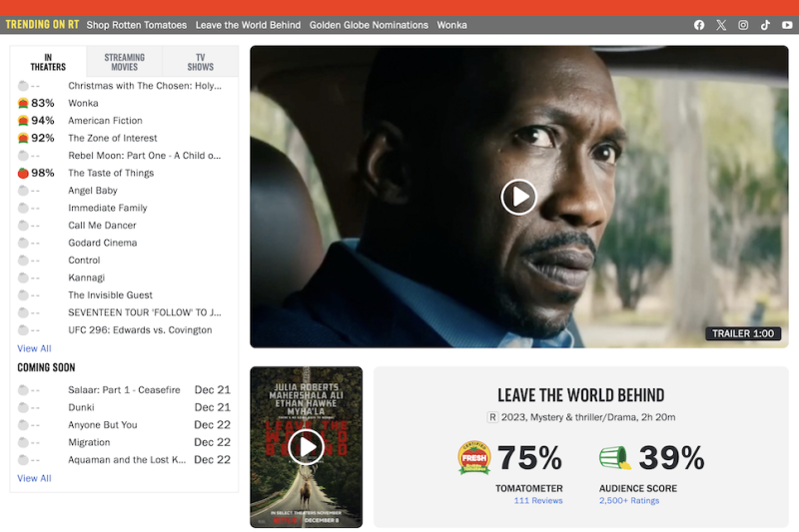Play video on the movie poster thumbnail

306,447
